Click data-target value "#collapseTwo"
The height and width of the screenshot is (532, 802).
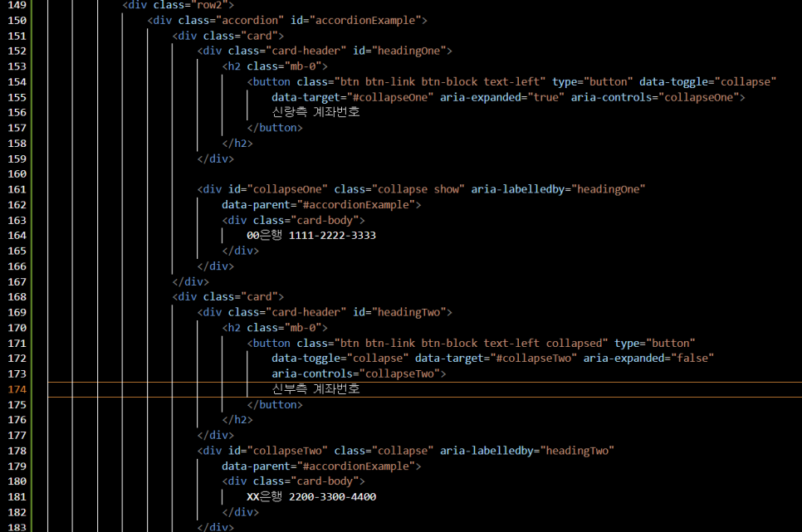coord(534,358)
